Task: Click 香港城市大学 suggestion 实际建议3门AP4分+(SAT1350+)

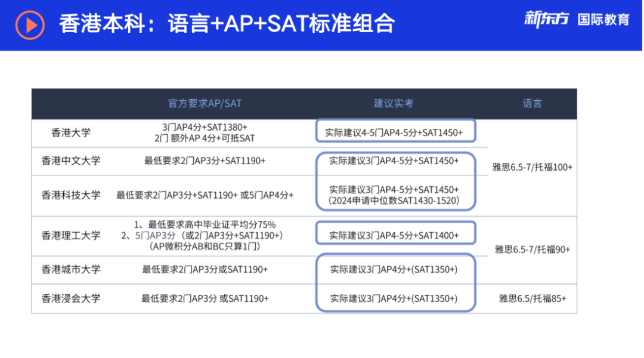Action: click(x=394, y=270)
